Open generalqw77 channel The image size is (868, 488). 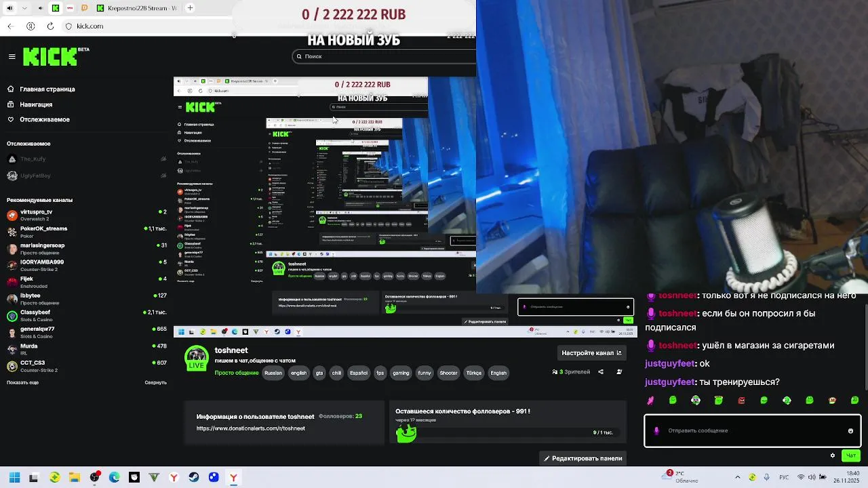point(86,332)
